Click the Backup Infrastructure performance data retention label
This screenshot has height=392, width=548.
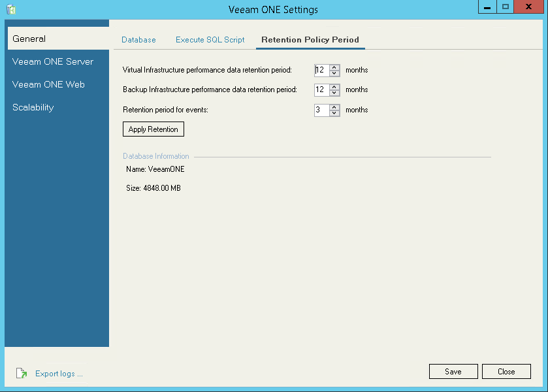point(210,90)
